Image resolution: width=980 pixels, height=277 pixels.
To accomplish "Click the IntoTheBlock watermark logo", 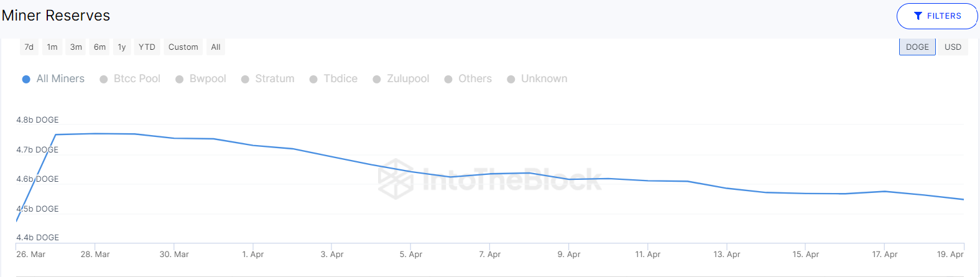I will coord(396,179).
